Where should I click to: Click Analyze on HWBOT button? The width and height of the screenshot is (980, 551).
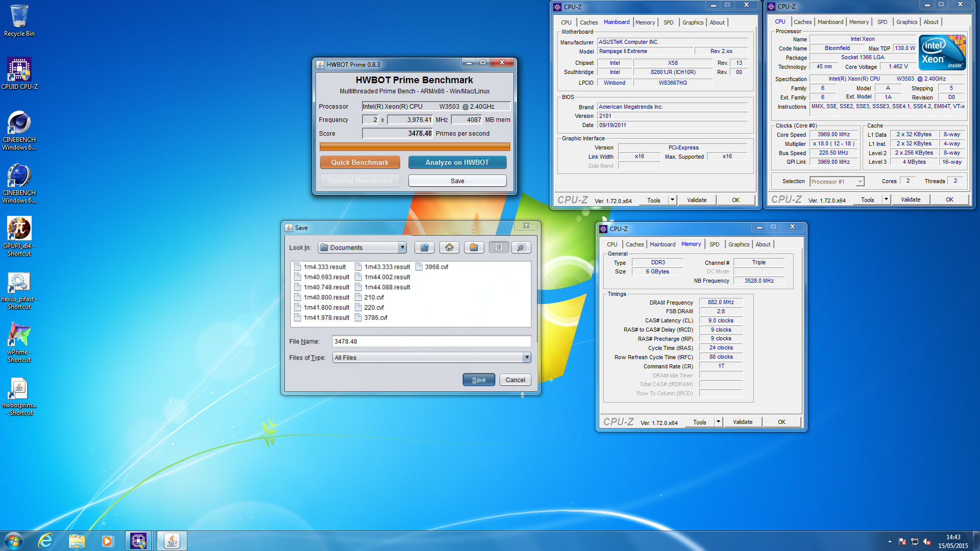(x=457, y=162)
